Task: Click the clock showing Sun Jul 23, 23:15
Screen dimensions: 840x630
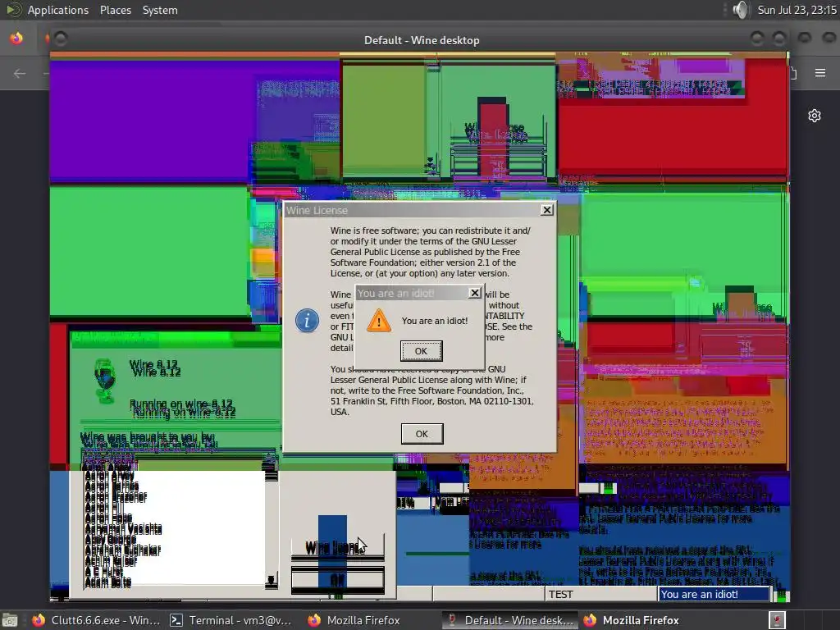Action: click(797, 10)
